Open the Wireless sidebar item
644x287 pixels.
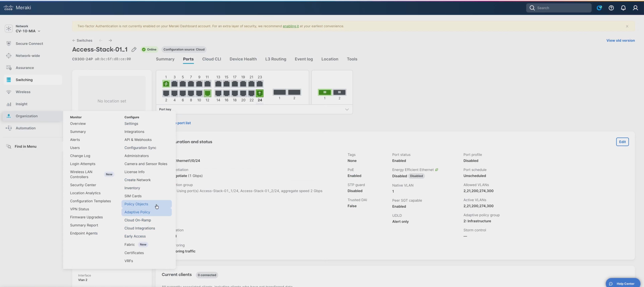point(33,92)
